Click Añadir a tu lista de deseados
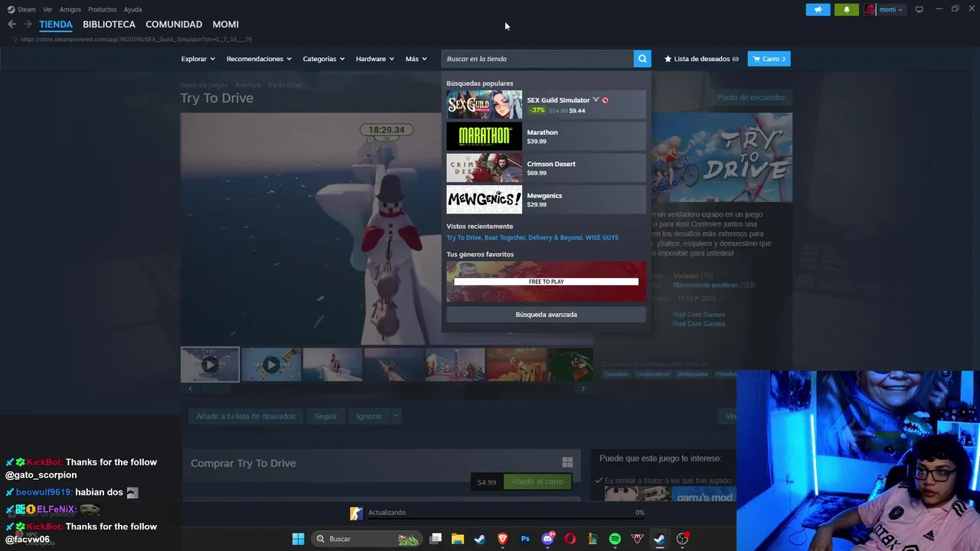 [x=245, y=416]
